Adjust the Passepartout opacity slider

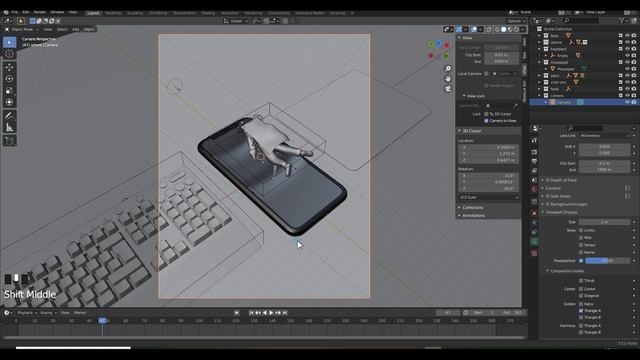pos(608,260)
